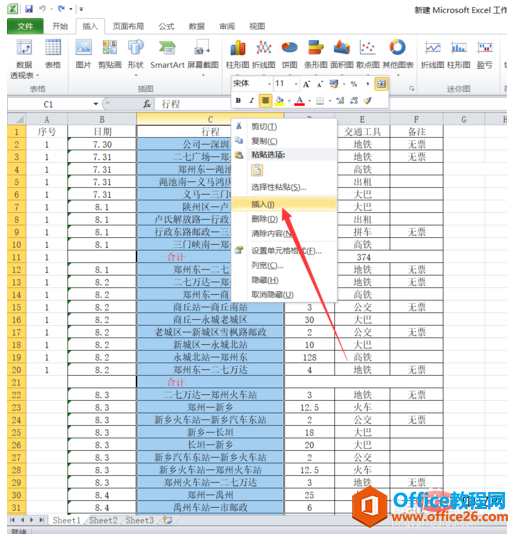The height and width of the screenshot is (534, 515).
Task: Insert a sparkline column chart in 迷你图 group
Action: coord(458,54)
